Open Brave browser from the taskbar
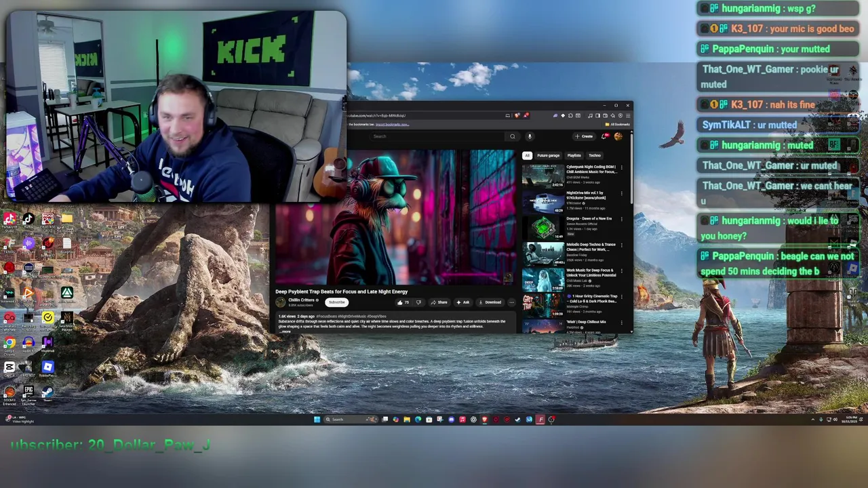Viewport: 868px width, 488px height. click(484, 420)
